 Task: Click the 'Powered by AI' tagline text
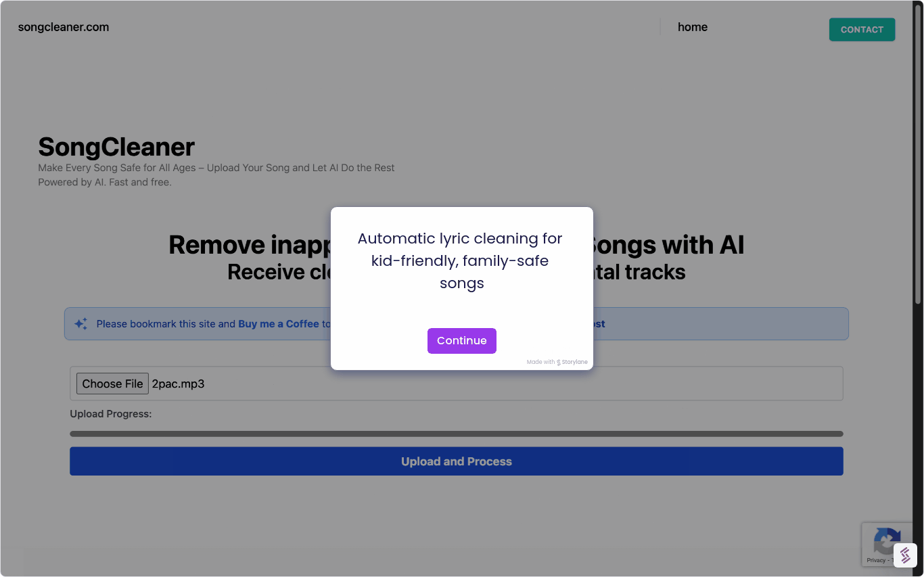tap(104, 182)
